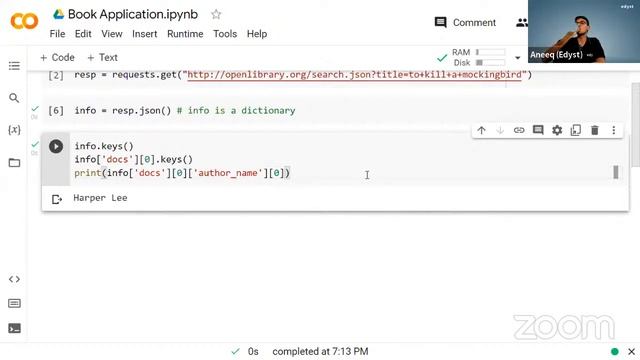Add a new Code cell
The width and height of the screenshot is (640, 360).
click(57, 58)
